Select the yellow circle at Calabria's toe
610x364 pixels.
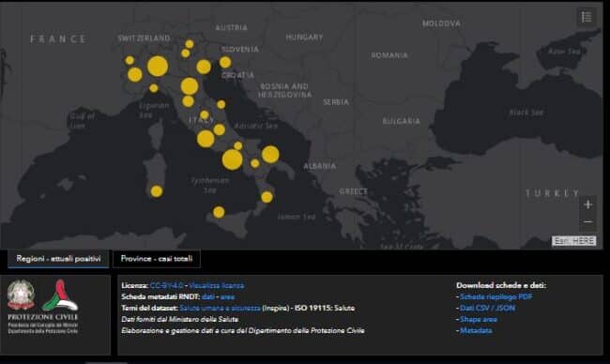pyautogui.click(x=267, y=197)
